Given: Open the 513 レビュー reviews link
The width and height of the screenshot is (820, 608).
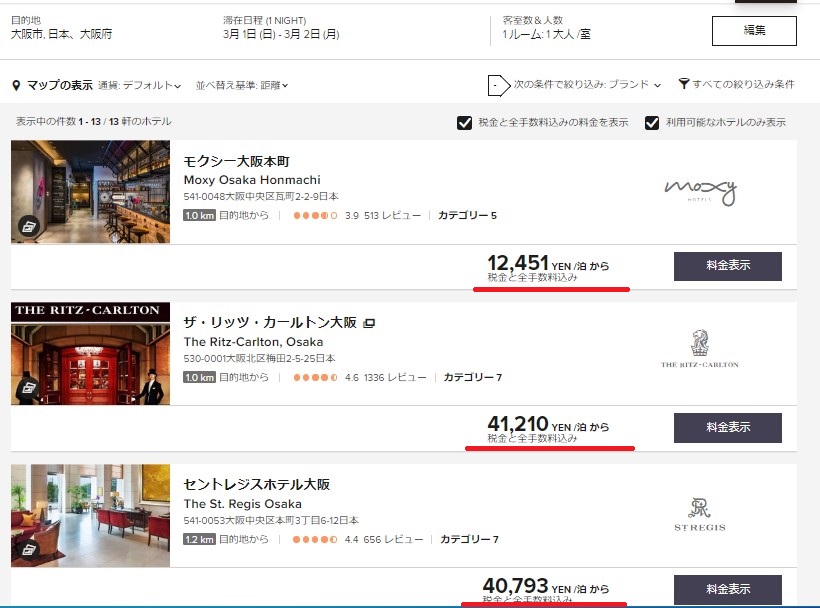Looking at the screenshot, I should pyautogui.click(x=392, y=215).
